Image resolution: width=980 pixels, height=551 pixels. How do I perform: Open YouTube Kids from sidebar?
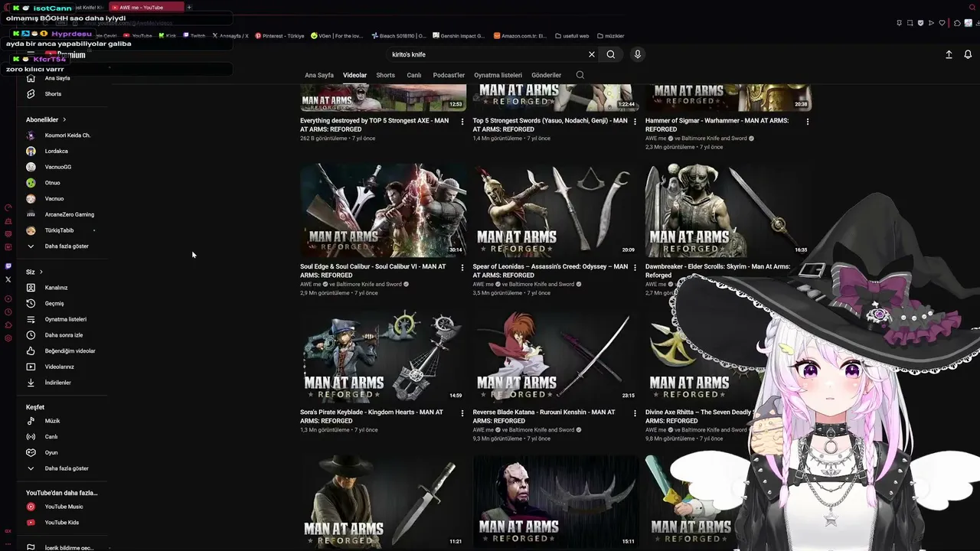(61, 523)
